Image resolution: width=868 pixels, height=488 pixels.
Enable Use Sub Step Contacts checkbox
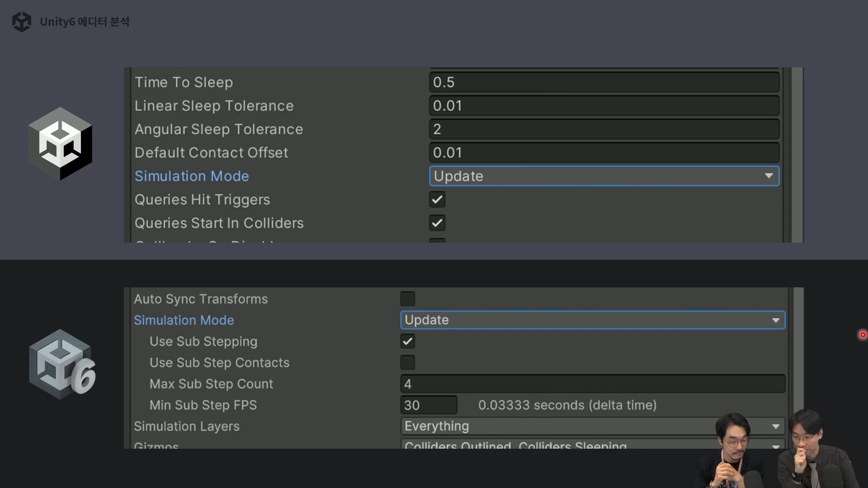(407, 362)
